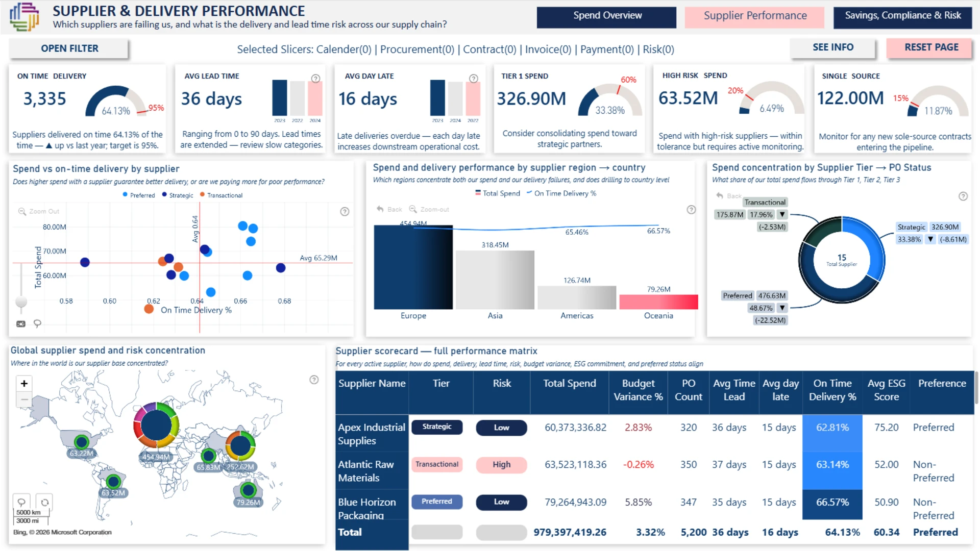Toggle the Preferred legend item in scatter chart
Viewport: 980px width, 551px height.
[139, 195]
